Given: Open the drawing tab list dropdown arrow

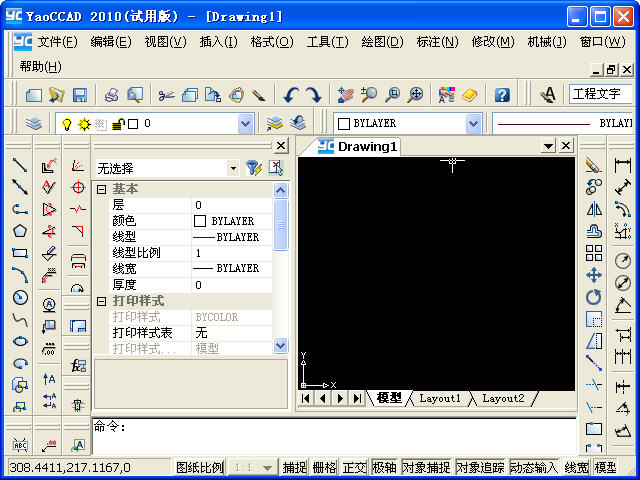Looking at the screenshot, I should tap(548, 146).
